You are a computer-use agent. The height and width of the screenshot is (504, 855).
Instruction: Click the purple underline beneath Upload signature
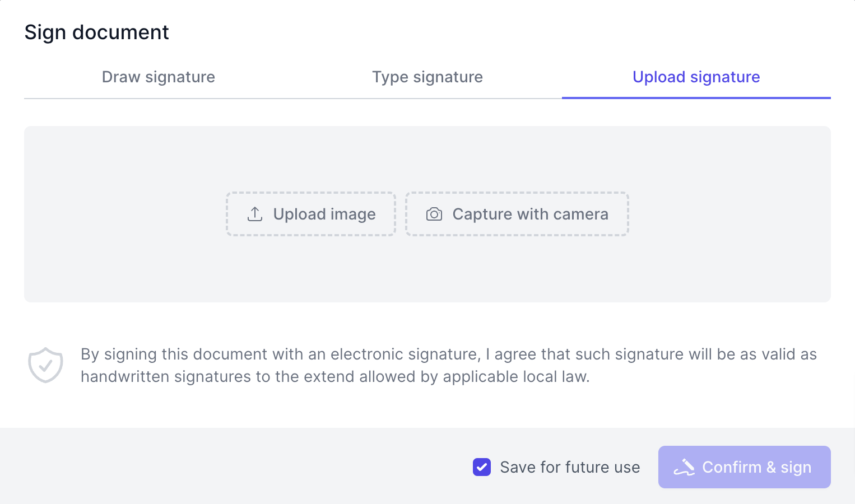pyautogui.click(x=696, y=98)
